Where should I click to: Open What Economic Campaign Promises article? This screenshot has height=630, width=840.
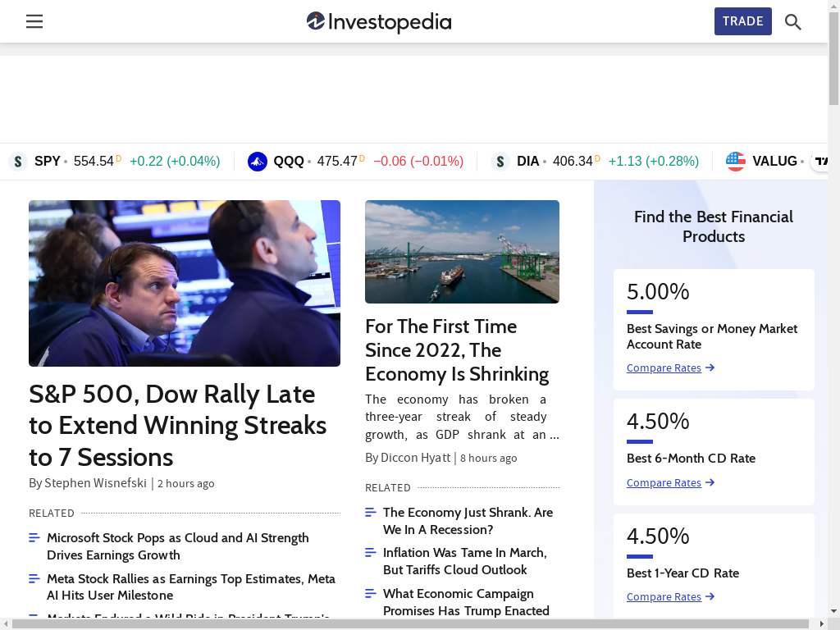466,602
